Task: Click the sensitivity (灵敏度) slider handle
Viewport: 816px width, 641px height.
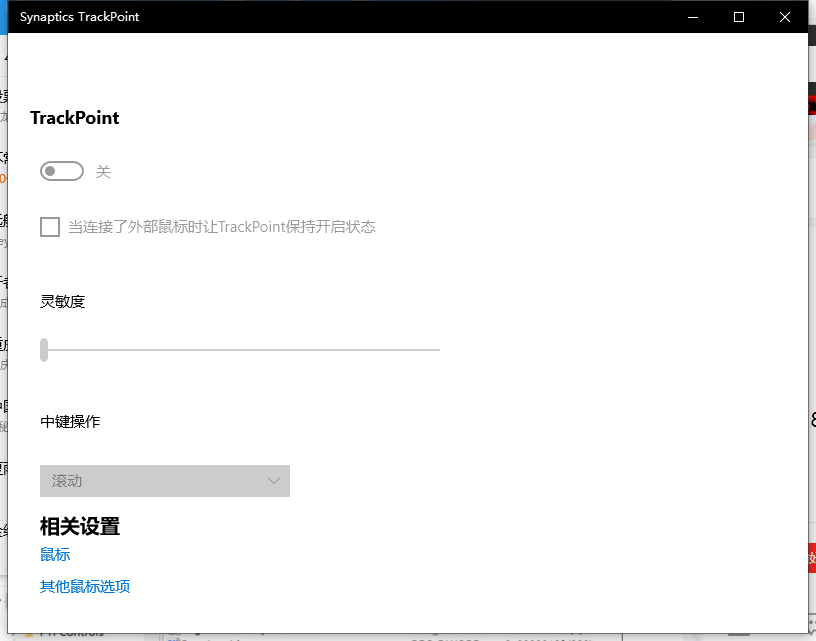Action: coord(44,350)
